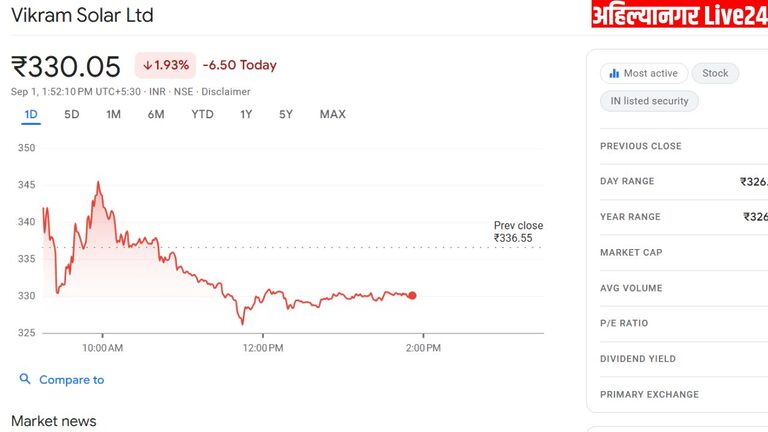Open the 5Y chart range

[x=286, y=114]
